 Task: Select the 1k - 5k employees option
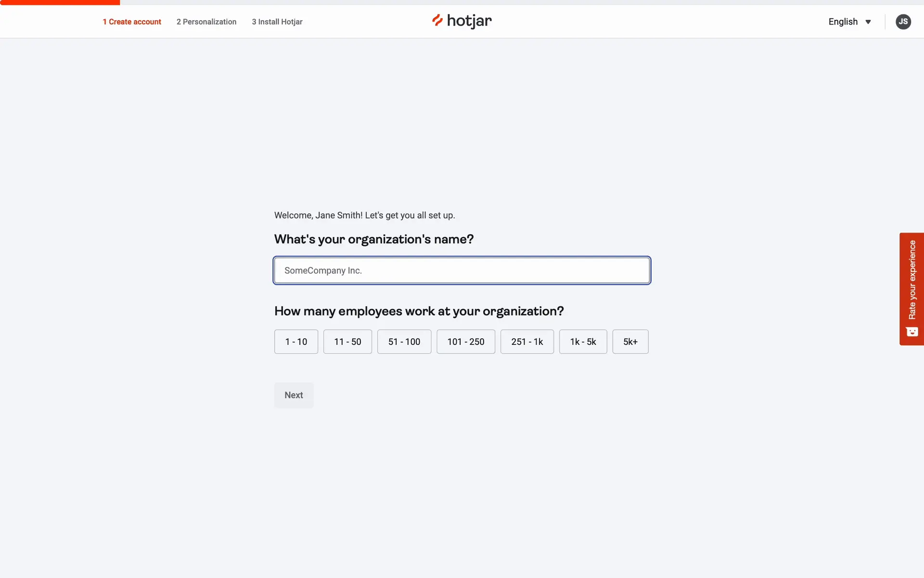pos(583,342)
